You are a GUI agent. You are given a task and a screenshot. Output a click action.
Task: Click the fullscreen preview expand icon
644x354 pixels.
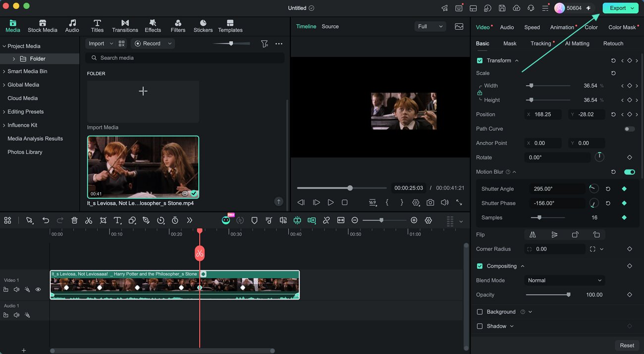[459, 202]
